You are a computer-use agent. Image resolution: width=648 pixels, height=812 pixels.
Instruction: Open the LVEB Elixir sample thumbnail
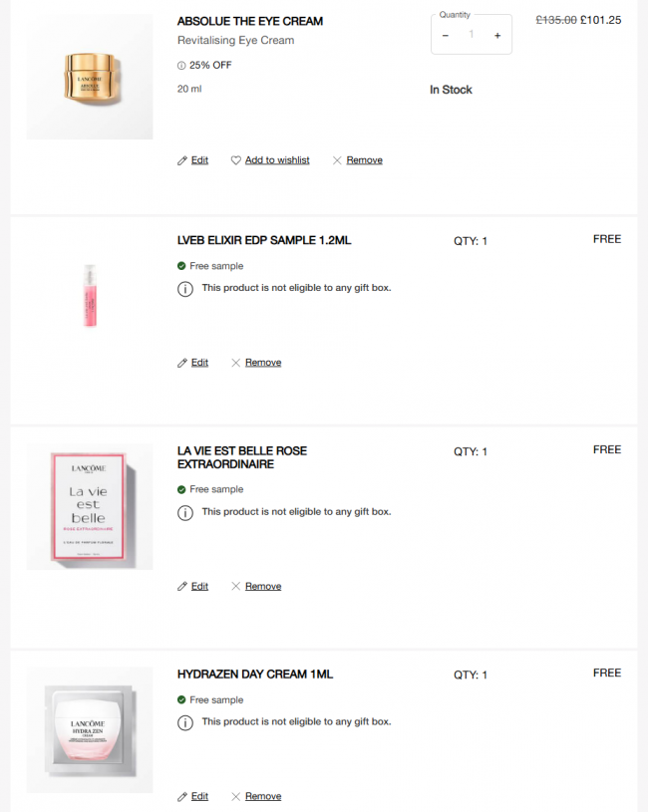click(90, 295)
